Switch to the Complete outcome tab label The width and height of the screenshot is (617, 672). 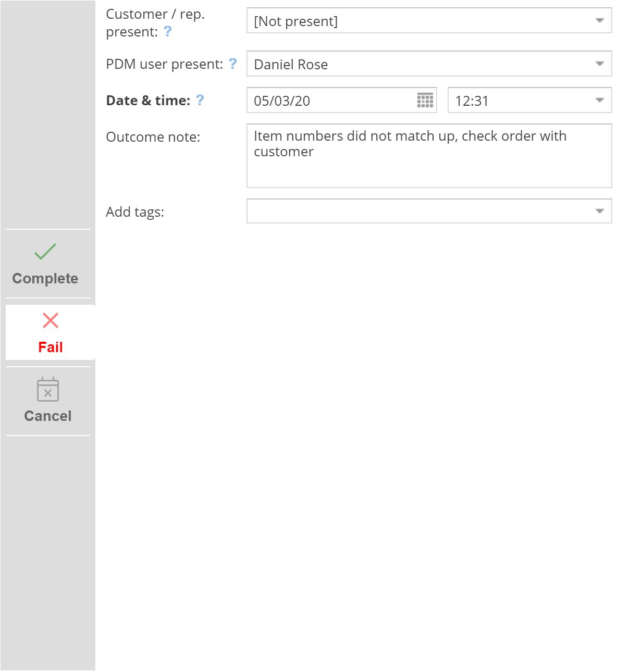tap(45, 279)
